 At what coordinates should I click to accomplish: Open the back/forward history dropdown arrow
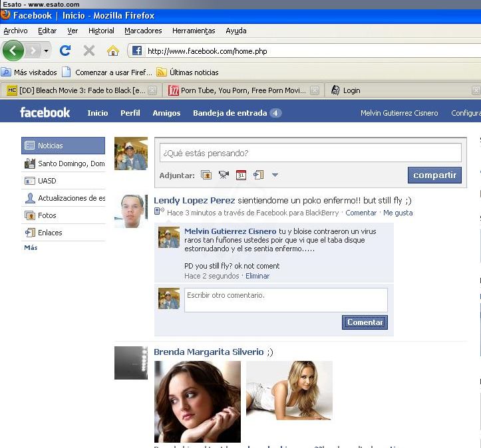(46, 51)
